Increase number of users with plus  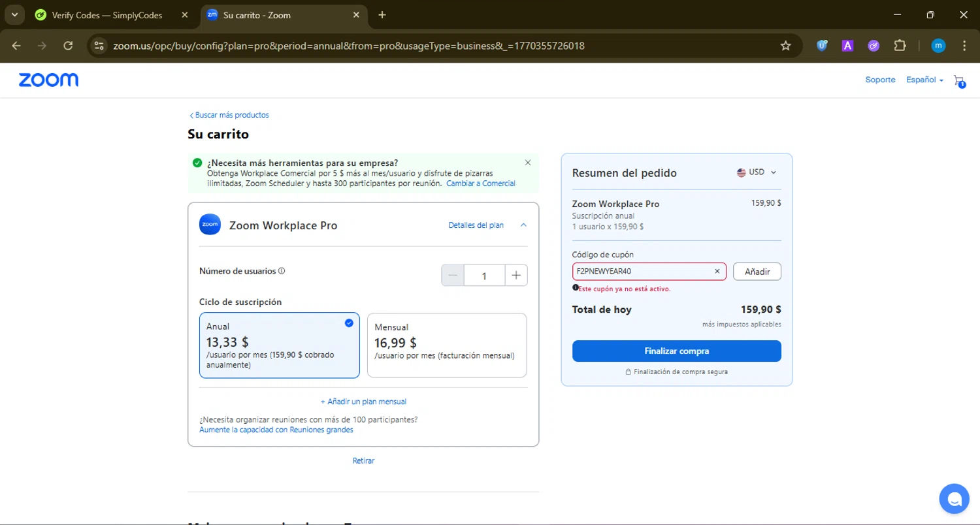[x=516, y=276]
